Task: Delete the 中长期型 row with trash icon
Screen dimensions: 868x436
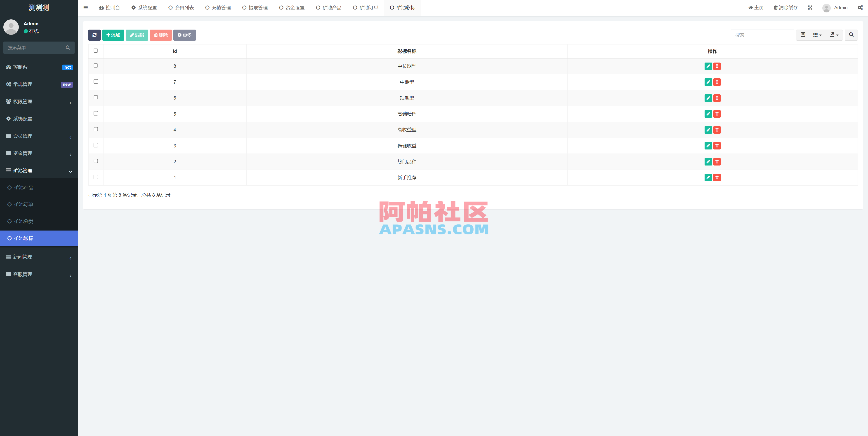Action: click(x=717, y=66)
